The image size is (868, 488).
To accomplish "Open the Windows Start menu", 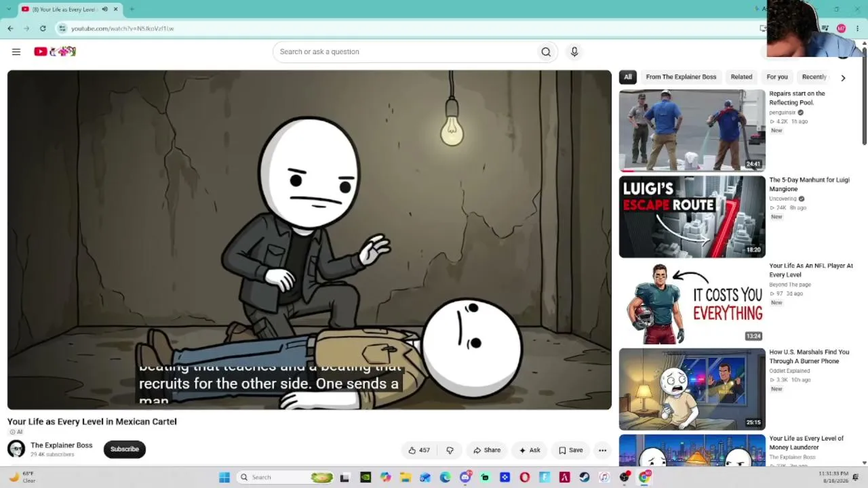I will [224, 477].
